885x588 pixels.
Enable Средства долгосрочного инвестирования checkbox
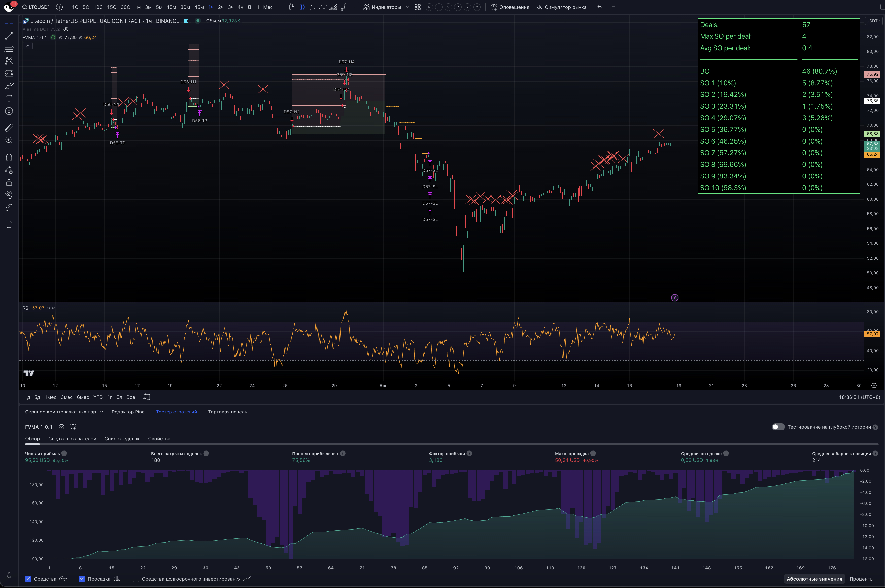click(x=136, y=579)
